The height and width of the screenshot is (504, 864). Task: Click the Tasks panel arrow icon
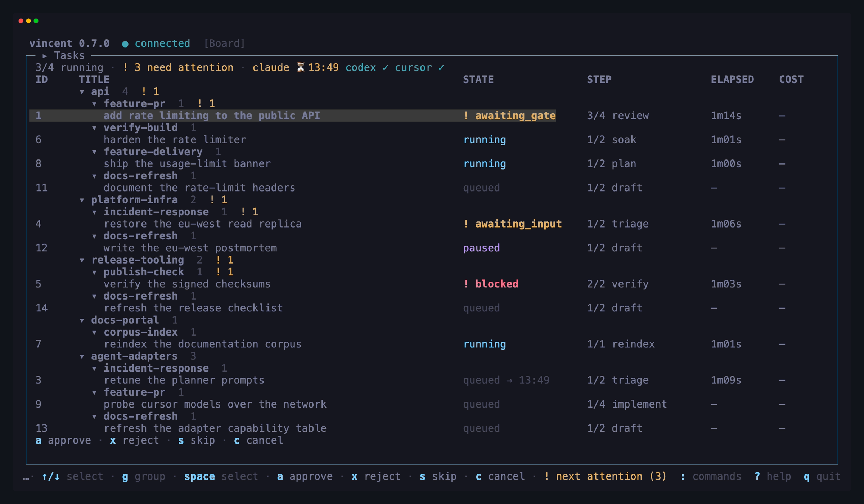(x=45, y=56)
